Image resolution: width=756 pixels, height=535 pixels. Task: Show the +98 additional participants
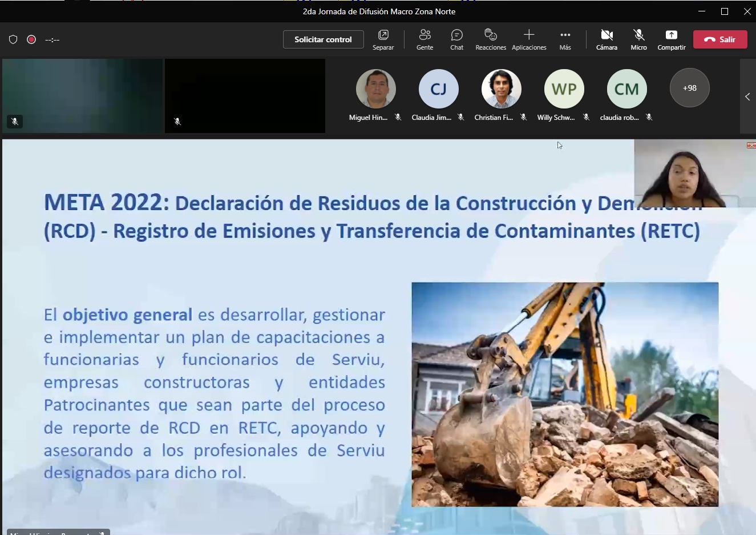[690, 88]
